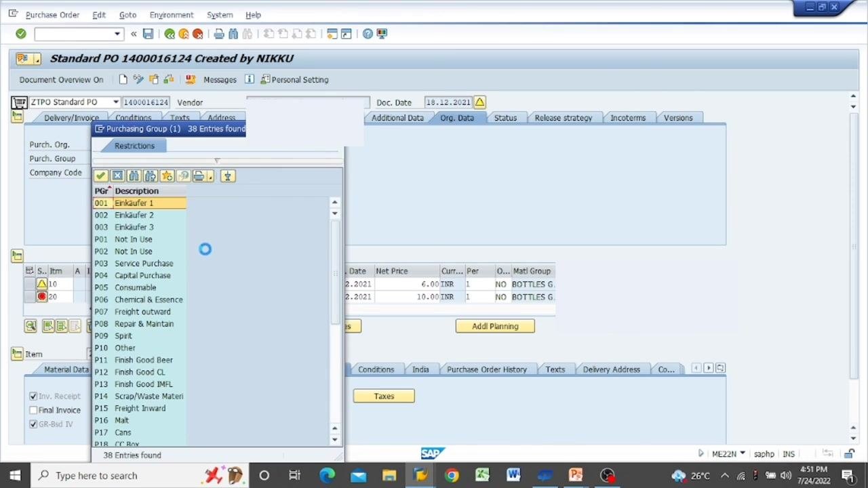Click the Personal Setting button

click(294, 79)
